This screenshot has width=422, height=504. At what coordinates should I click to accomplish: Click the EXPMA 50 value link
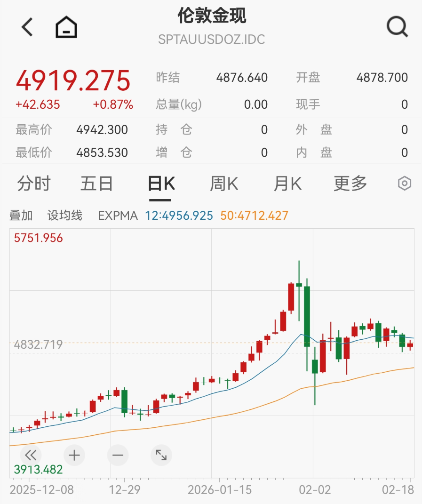point(254,215)
